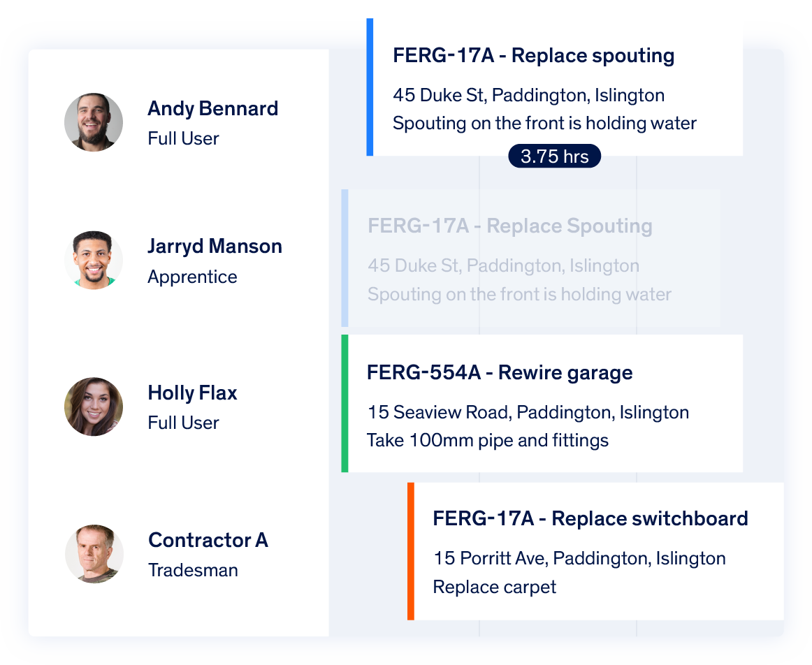Click the 3.75 hrs duration badge

554,156
